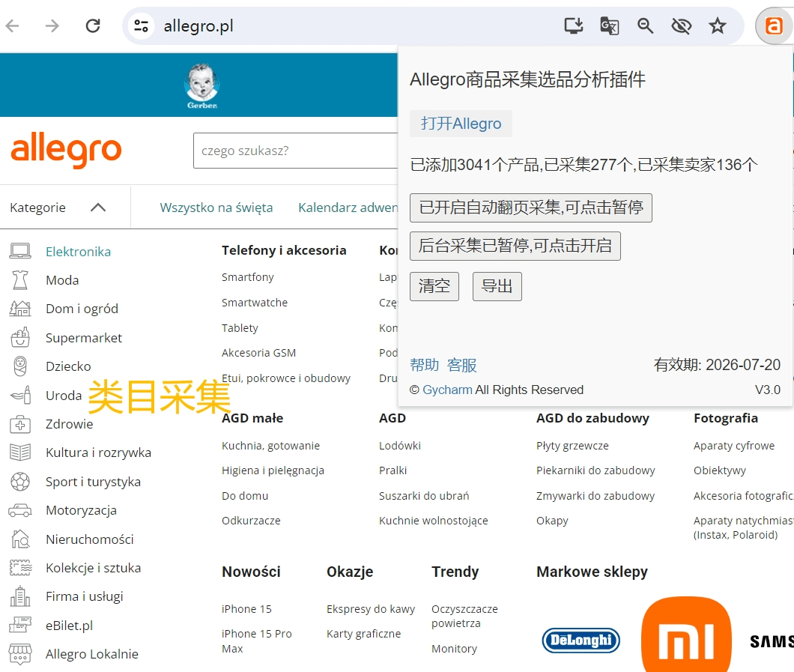Collapse the Kategorie menu chevron
Screen dimensions: 794x672
tap(98, 207)
